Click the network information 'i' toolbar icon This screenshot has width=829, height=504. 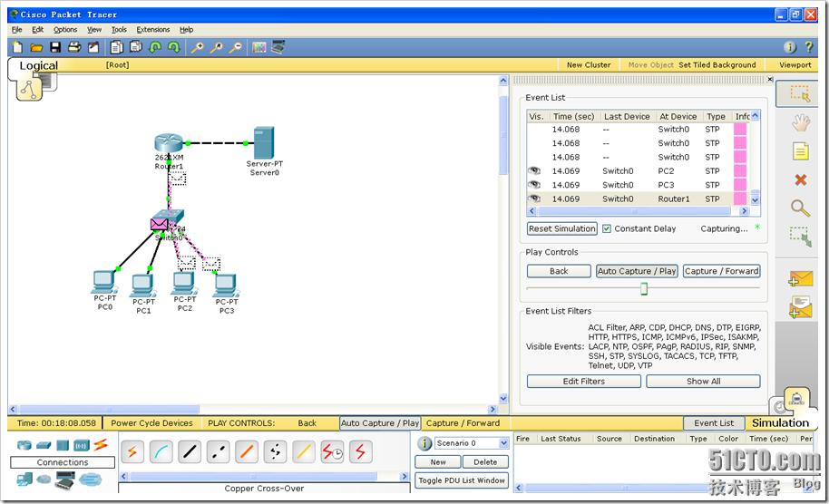tap(789, 47)
